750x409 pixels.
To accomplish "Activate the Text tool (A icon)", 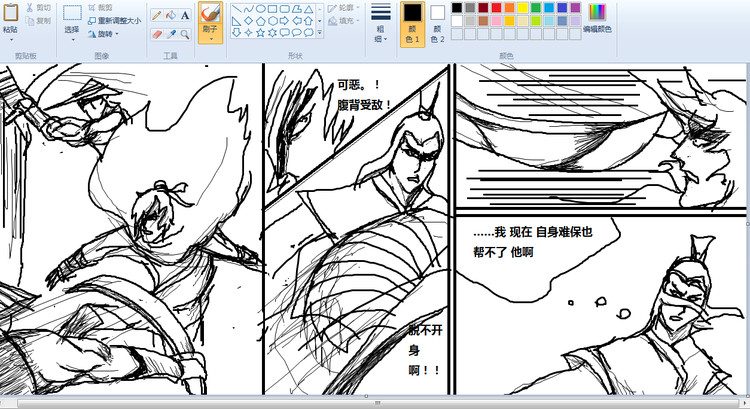I will (x=186, y=16).
